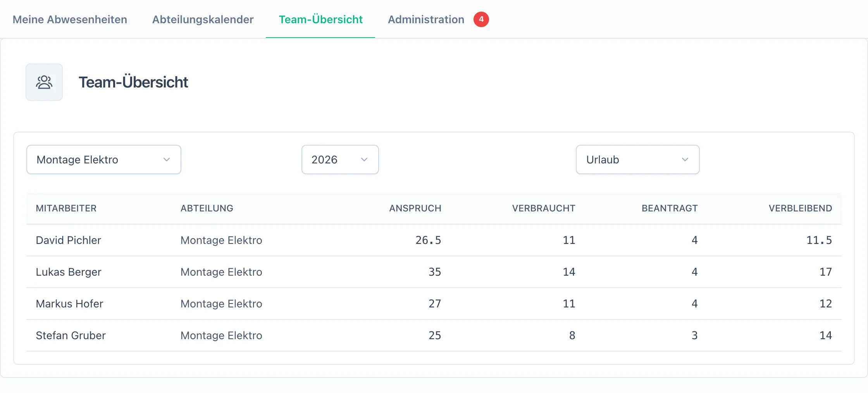
Task: Select employee Markus Hofer
Action: coord(70,304)
